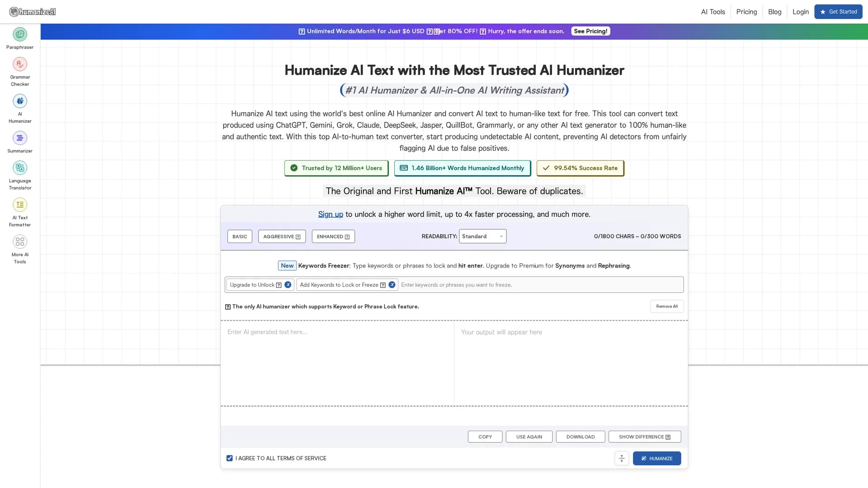The image size is (868, 488).
Task: Open the More AI Tools icon
Action: 20,242
